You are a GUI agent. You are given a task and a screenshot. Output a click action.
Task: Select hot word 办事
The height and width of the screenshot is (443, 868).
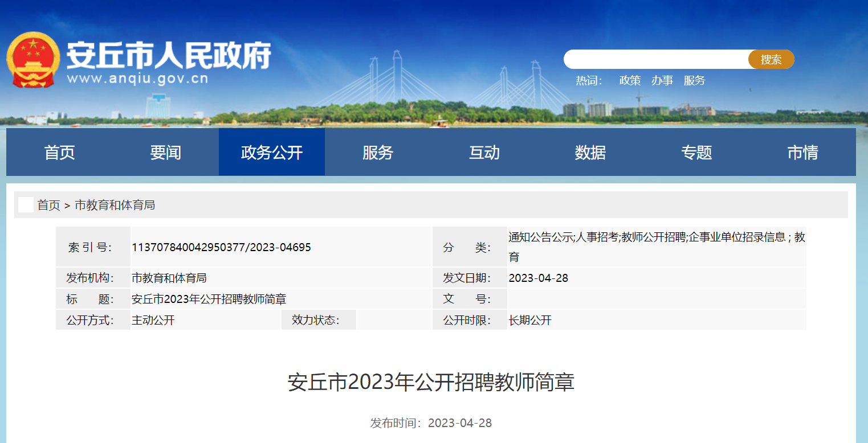click(x=662, y=81)
